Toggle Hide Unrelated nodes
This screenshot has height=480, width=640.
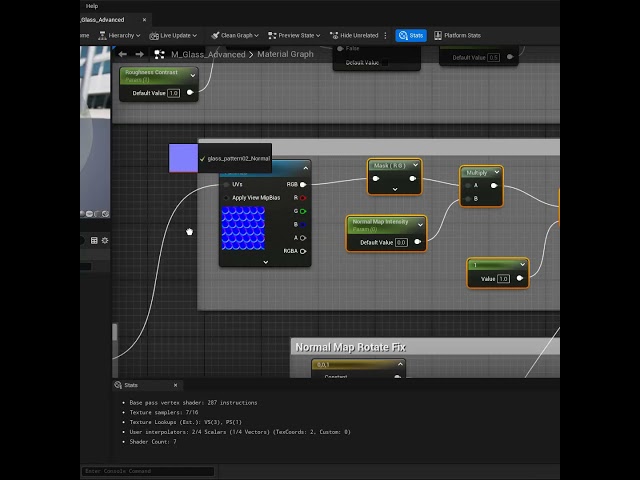coord(354,36)
